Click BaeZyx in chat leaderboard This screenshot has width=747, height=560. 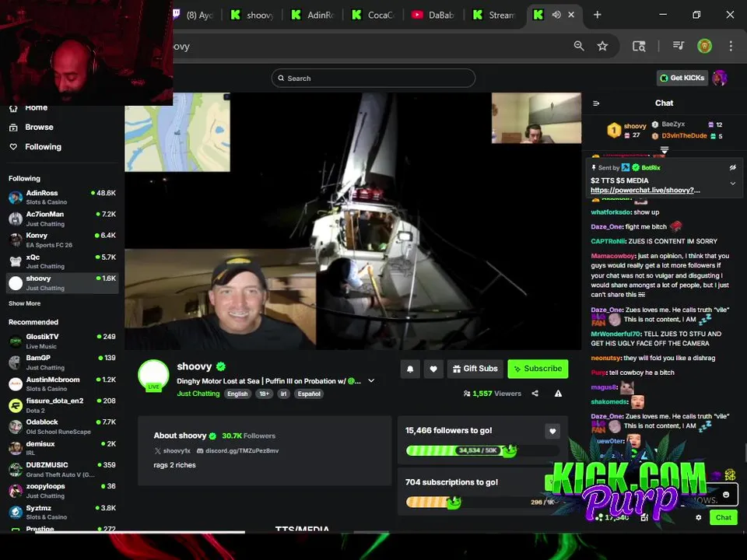672,124
